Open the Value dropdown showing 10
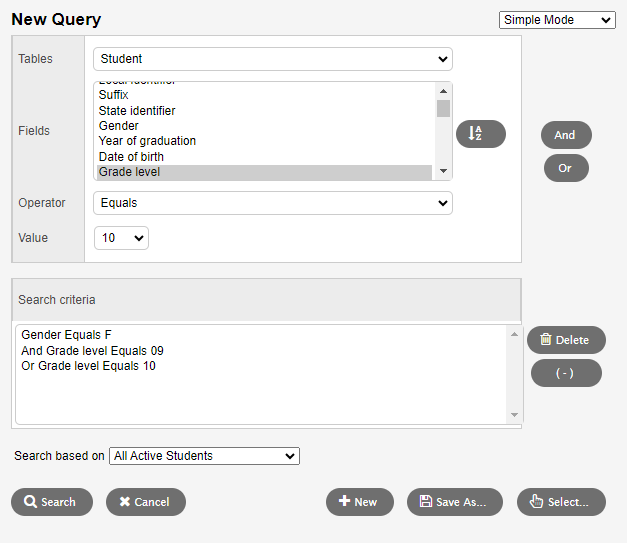 coord(122,238)
